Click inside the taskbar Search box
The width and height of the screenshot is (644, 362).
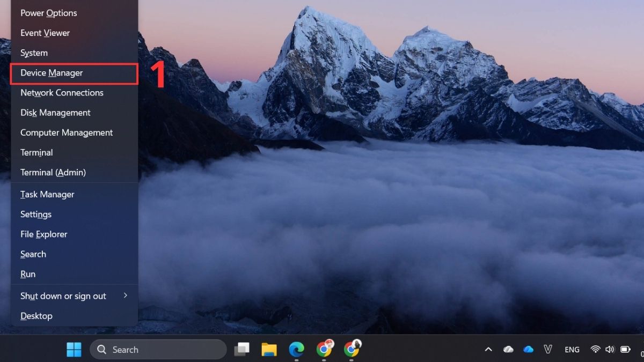158,349
